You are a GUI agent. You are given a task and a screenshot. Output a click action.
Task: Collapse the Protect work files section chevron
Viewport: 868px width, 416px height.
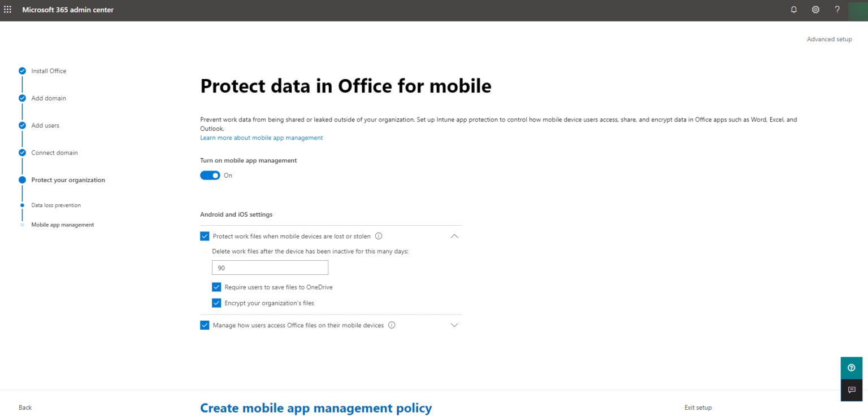click(x=454, y=237)
